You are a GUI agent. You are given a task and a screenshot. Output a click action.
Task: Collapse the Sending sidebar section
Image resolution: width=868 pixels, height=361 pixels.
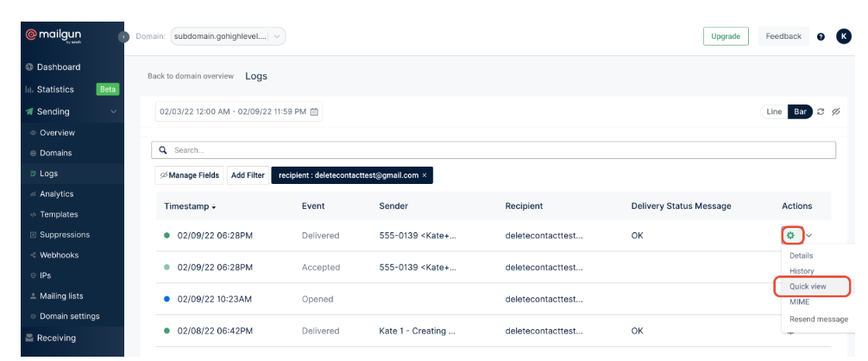coord(112,111)
